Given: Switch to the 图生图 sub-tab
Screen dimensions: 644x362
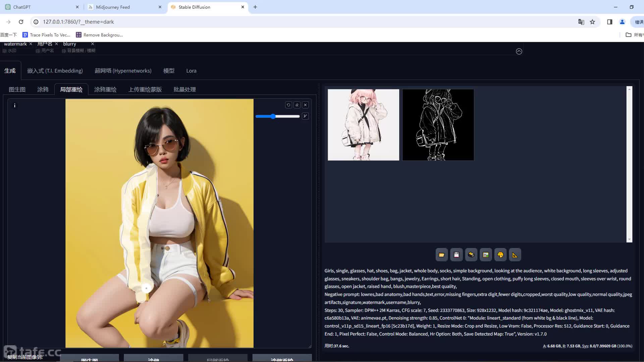Looking at the screenshot, I should [x=17, y=89].
